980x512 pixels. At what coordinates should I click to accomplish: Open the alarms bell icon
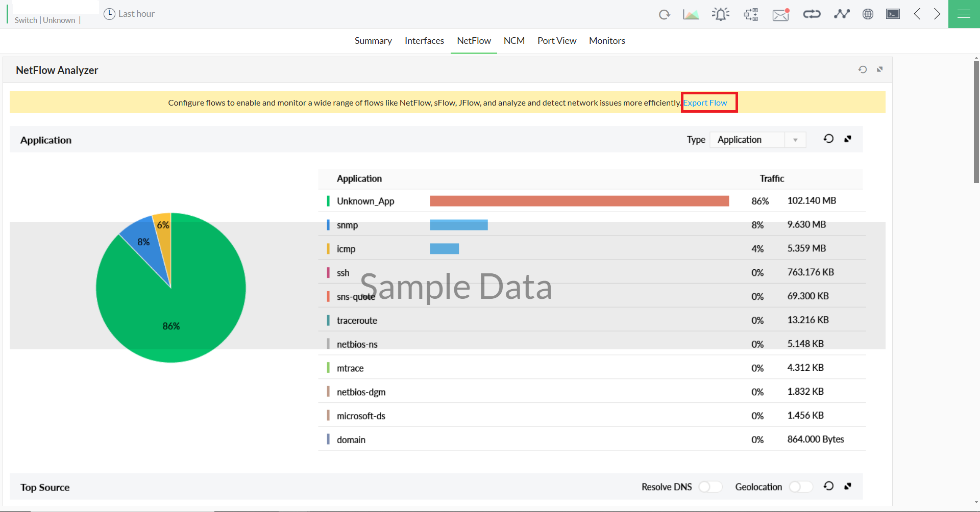click(721, 14)
